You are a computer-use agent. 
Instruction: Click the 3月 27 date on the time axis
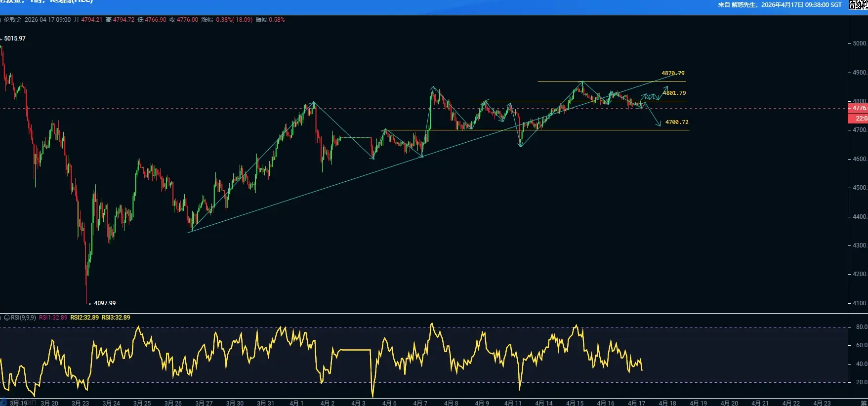[x=204, y=403]
